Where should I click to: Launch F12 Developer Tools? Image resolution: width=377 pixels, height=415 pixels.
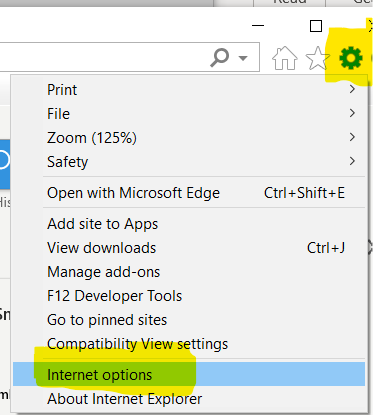click(189, 296)
